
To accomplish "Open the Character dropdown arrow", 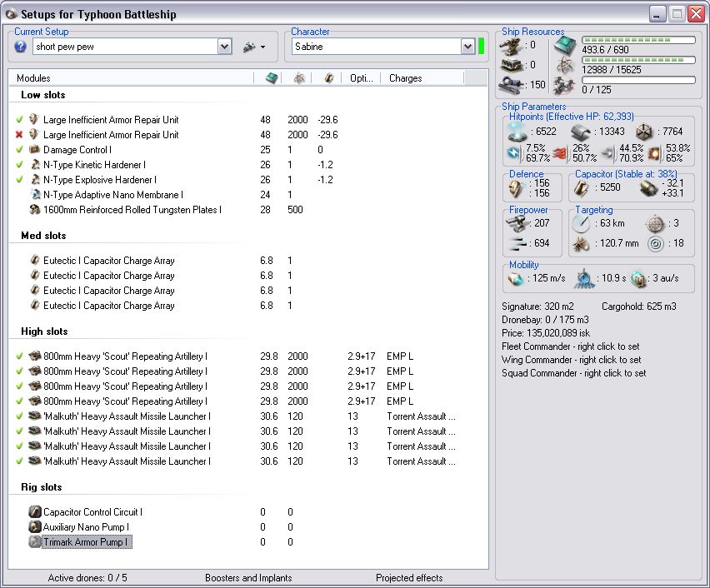I will pos(467,46).
